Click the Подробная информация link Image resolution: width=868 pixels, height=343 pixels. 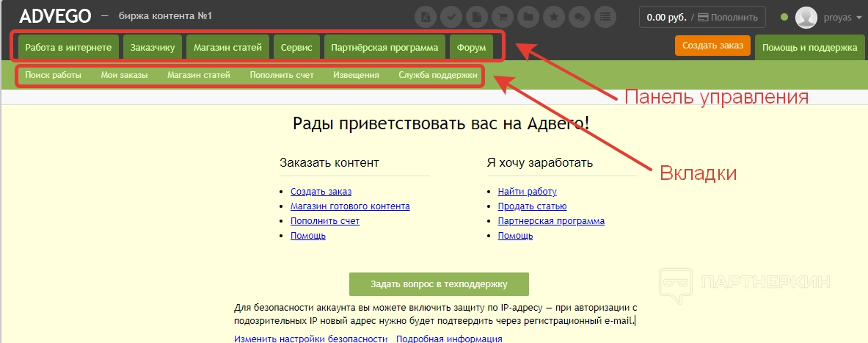[450, 339]
